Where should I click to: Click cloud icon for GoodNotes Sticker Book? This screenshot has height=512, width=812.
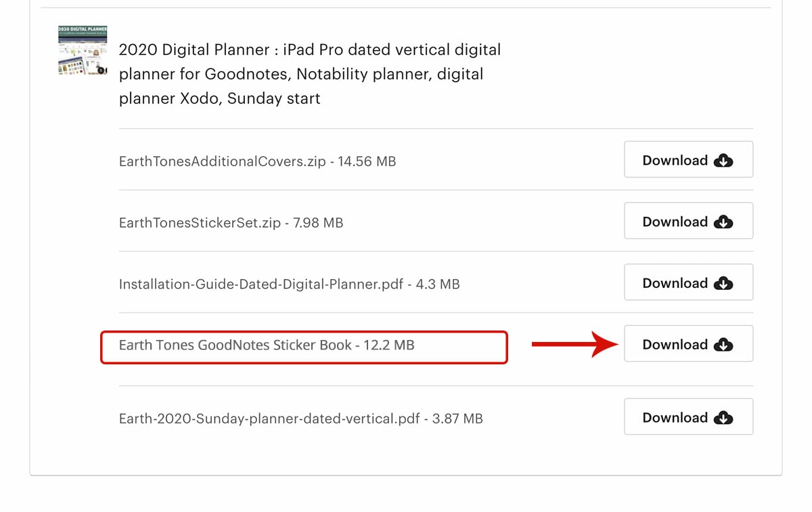coord(723,345)
